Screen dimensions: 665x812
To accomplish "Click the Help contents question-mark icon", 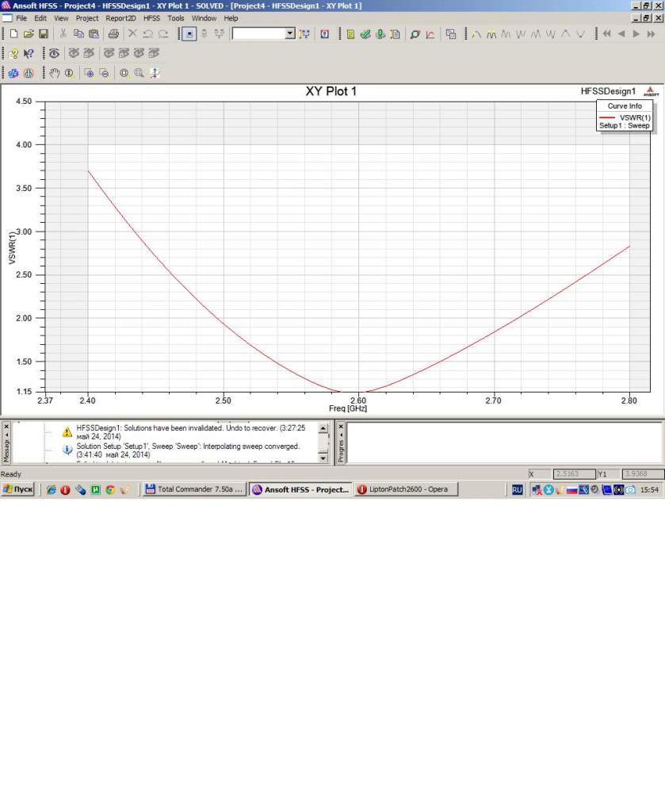I will [14, 53].
